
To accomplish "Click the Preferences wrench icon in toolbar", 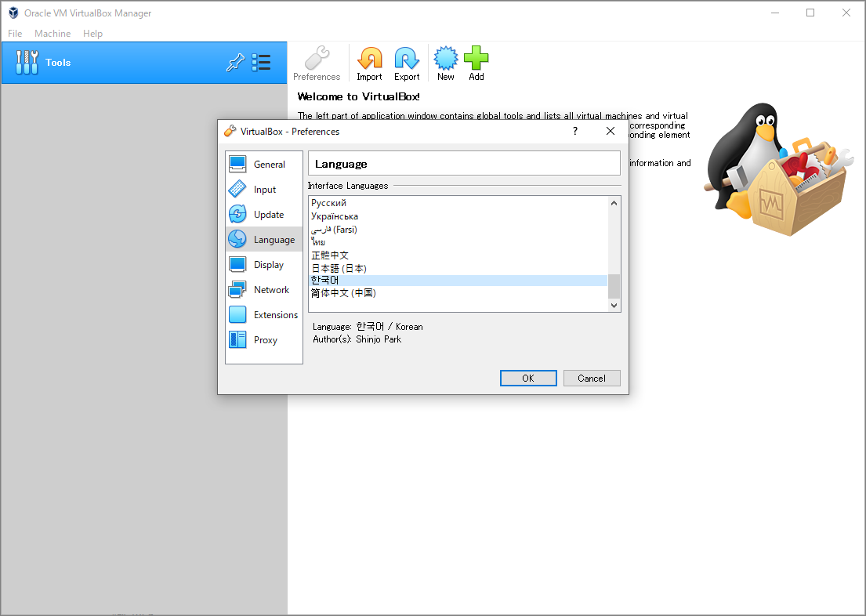I will pyautogui.click(x=317, y=58).
